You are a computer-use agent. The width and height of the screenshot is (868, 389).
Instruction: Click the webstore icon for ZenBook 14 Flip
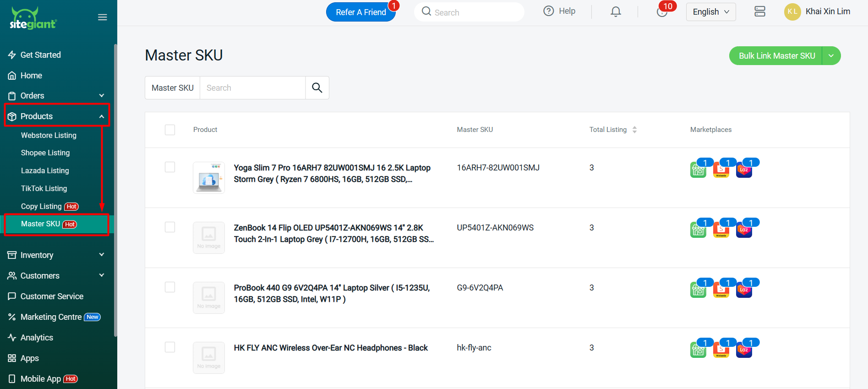pyautogui.click(x=698, y=230)
